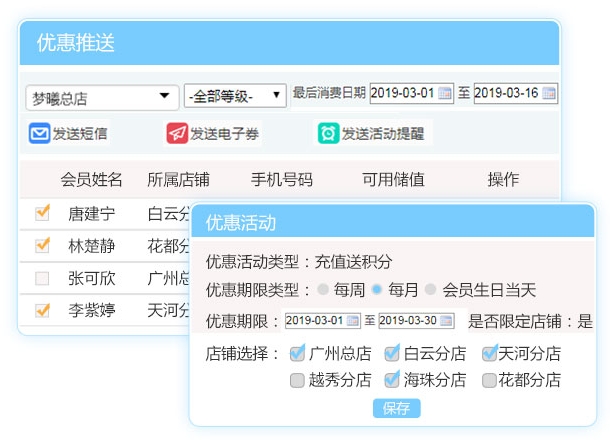Click the 2019-03-01 last consumption date field
The image size is (616, 448).
tap(411, 93)
